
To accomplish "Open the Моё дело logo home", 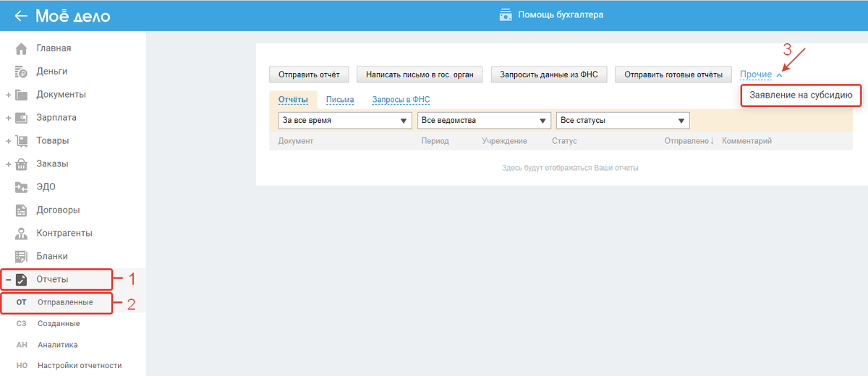I will pyautogui.click(x=73, y=15).
